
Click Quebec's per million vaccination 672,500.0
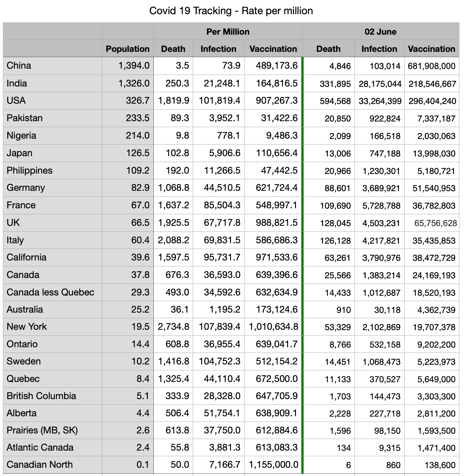[x=277, y=379]
